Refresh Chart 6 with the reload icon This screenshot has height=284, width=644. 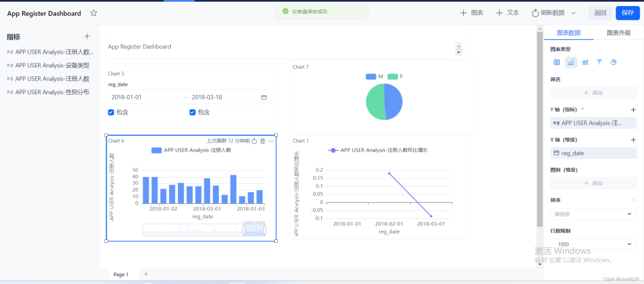[254, 141]
